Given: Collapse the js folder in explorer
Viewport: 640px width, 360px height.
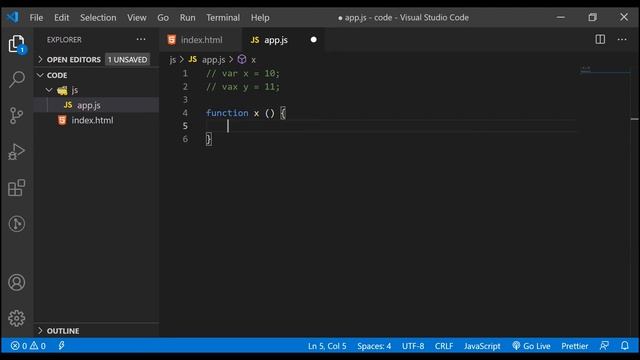Looking at the screenshot, I should pyautogui.click(x=49, y=90).
